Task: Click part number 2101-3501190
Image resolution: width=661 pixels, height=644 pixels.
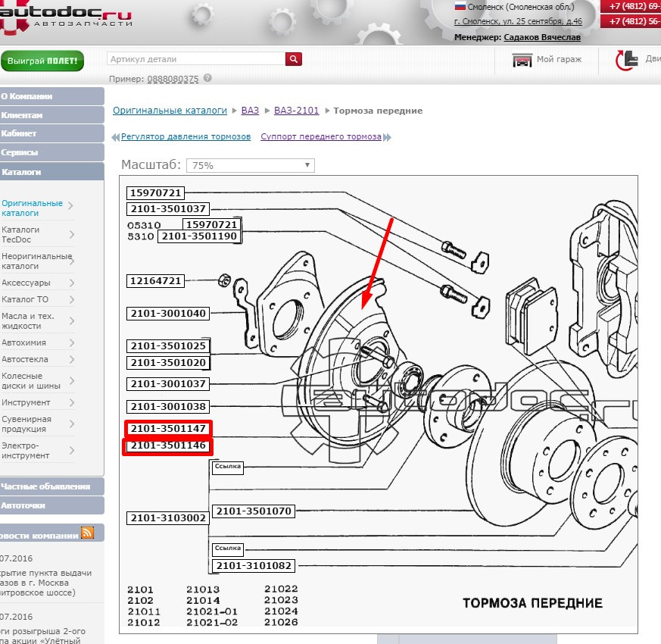Action: coord(199,236)
